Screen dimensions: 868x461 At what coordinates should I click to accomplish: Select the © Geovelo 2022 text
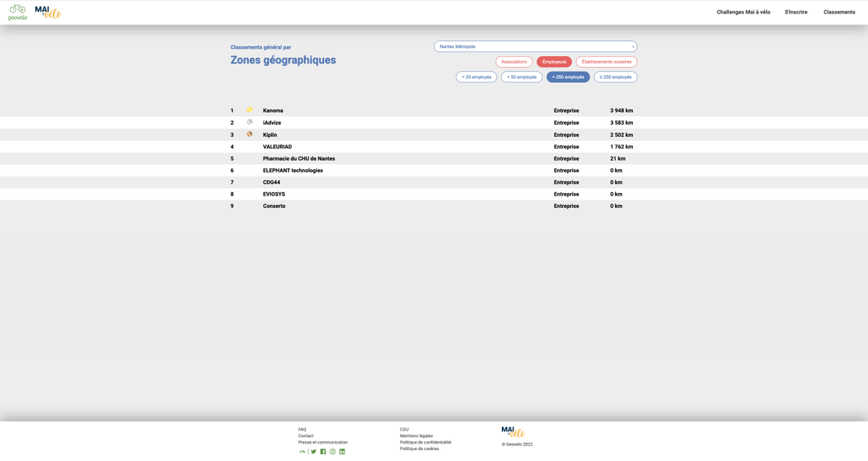(x=517, y=444)
